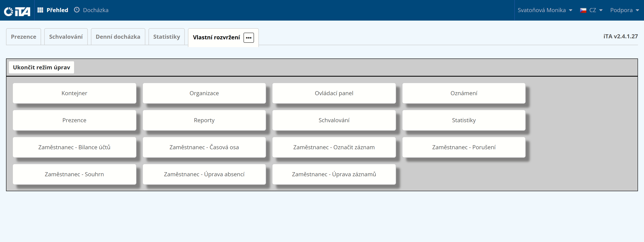The width and height of the screenshot is (644, 242).
Task: Select Zaměstnanec - Časová osa widget
Action: click(204, 147)
